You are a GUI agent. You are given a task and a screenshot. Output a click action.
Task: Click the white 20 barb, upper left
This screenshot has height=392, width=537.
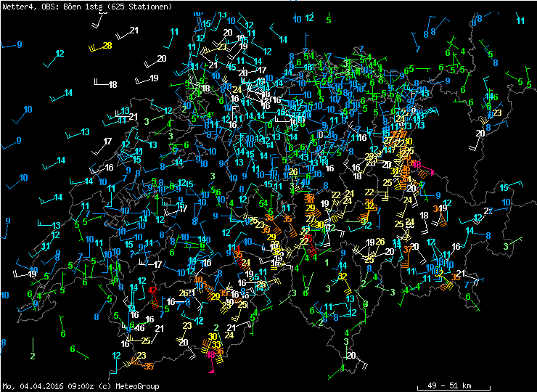coord(161,59)
